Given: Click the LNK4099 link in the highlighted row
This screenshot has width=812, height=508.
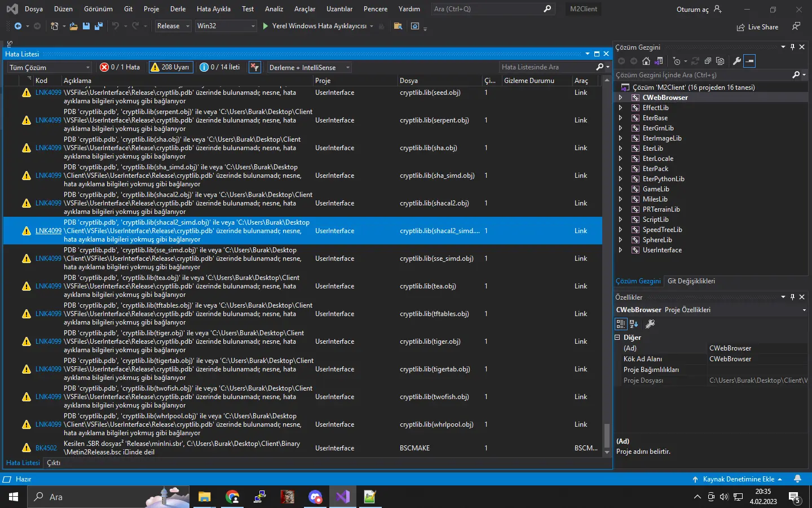Looking at the screenshot, I should [48, 231].
